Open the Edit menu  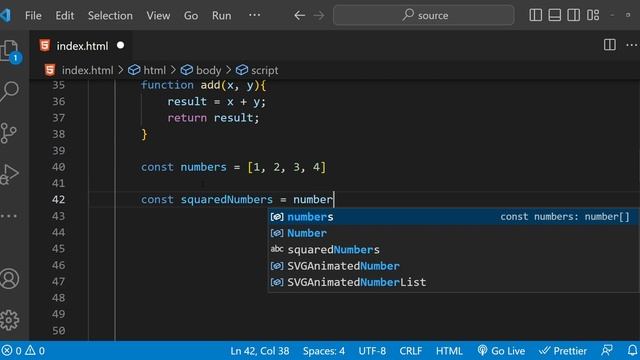(64, 16)
